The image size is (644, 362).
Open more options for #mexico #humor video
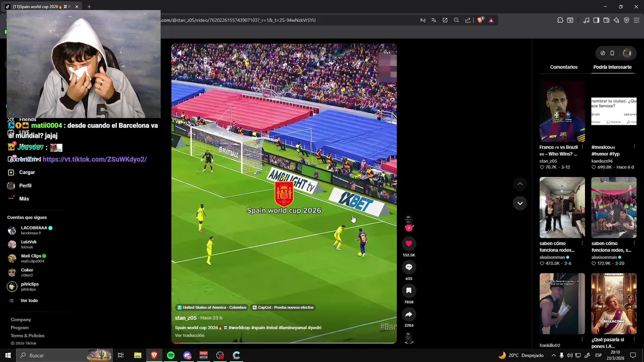pyautogui.click(x=634, y=147)
